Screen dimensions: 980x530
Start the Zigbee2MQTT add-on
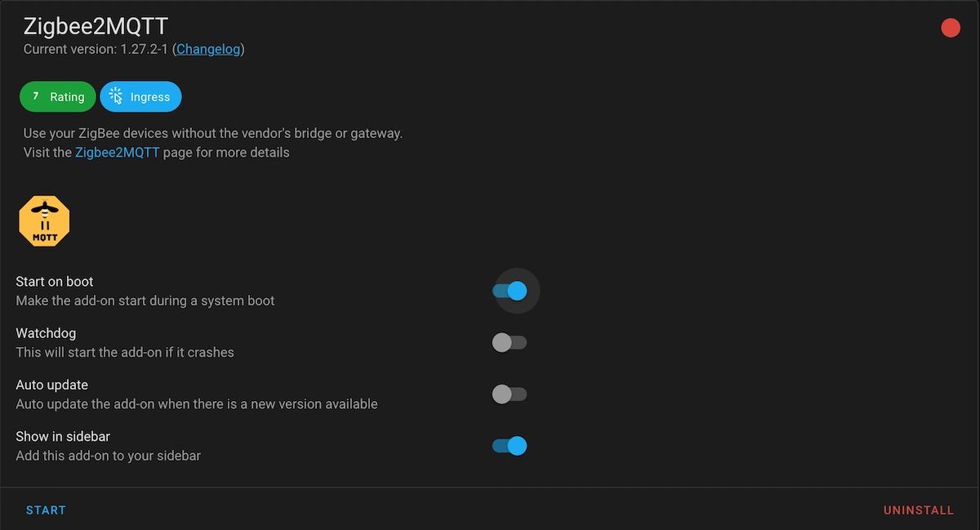click(x=46, y=510)
